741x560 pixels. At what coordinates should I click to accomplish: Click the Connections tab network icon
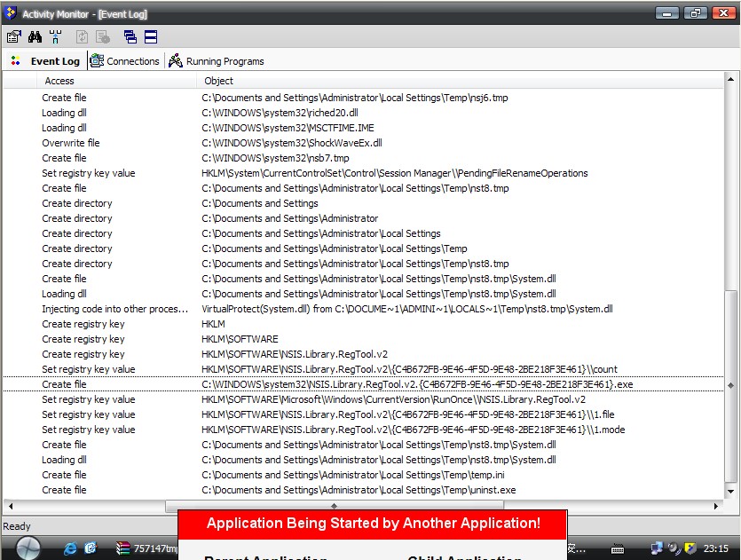[97, 60]
